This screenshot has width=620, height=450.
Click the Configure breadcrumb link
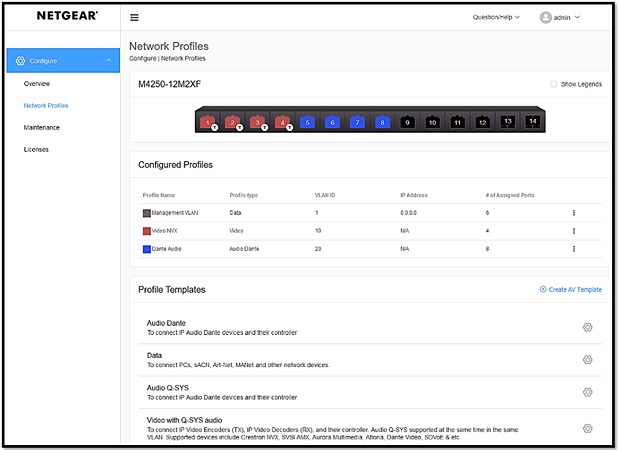[143, 58]
